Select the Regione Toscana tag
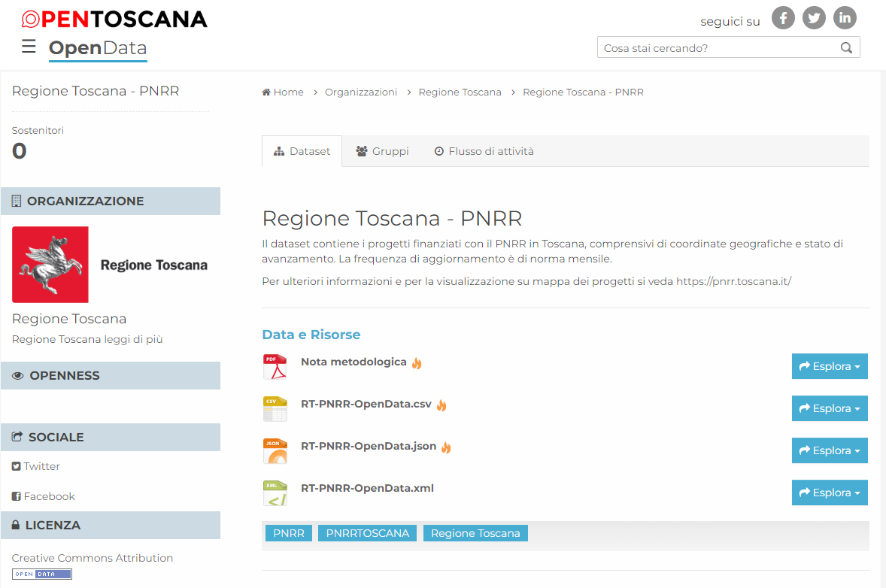This screenshot has width=886, height=588. (x=475, y=533)
